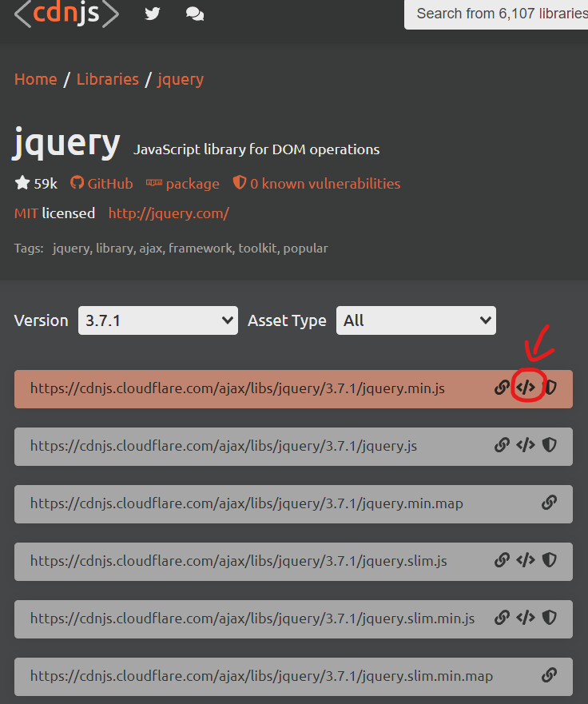Copy URL icon for jquery.js
Image resolution: width=588 pixels, height=704 pixels.
[x=502, y=445]
